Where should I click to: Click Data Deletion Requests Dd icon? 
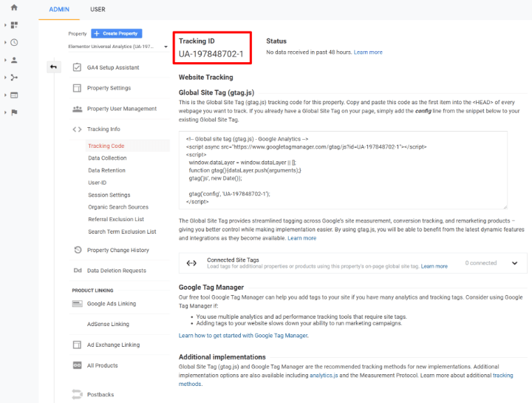pyautogui.click(x=78, y=271)
